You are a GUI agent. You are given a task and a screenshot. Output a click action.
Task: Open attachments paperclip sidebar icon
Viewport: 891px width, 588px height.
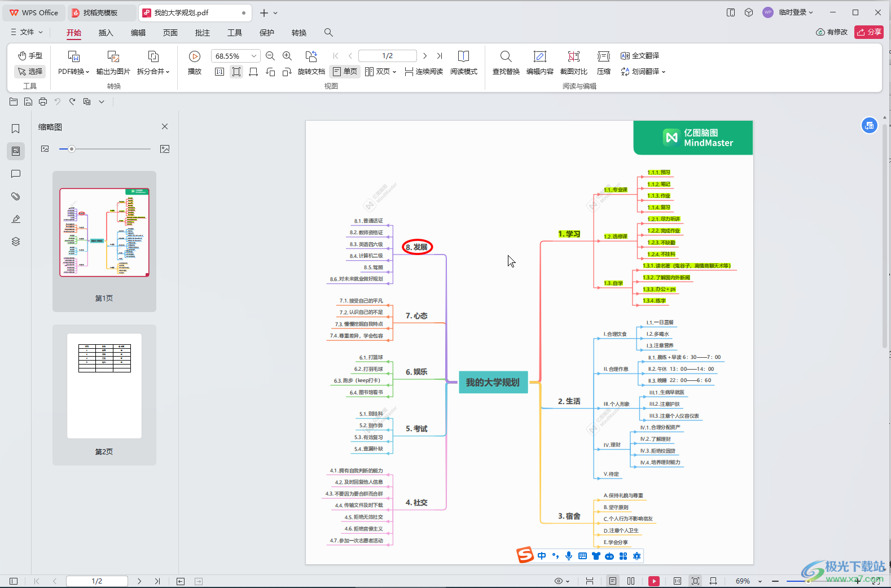click(16, 196)
